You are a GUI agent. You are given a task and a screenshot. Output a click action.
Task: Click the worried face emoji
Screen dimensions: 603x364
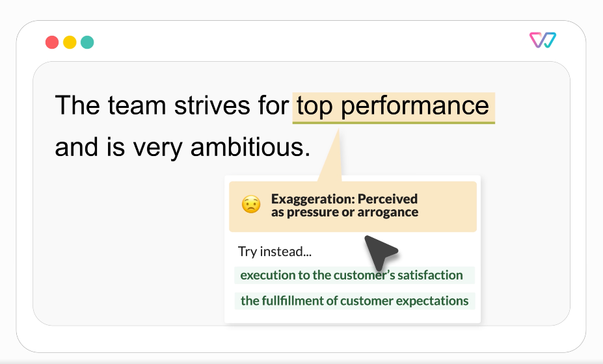pyautogui.click(x=250, y=205)
